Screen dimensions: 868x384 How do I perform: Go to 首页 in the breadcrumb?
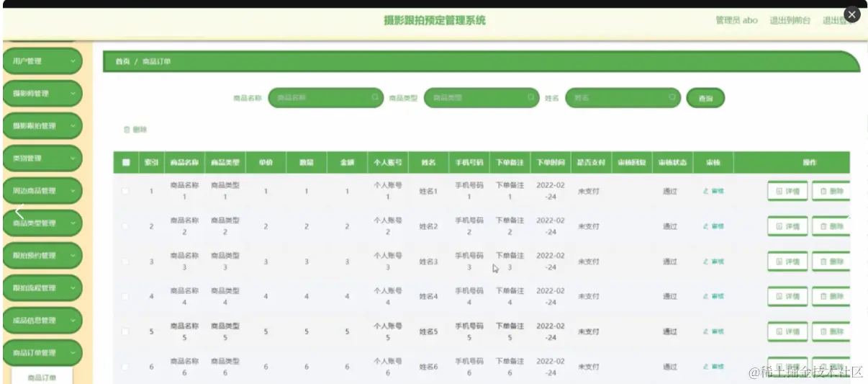(x=122, y=62)
